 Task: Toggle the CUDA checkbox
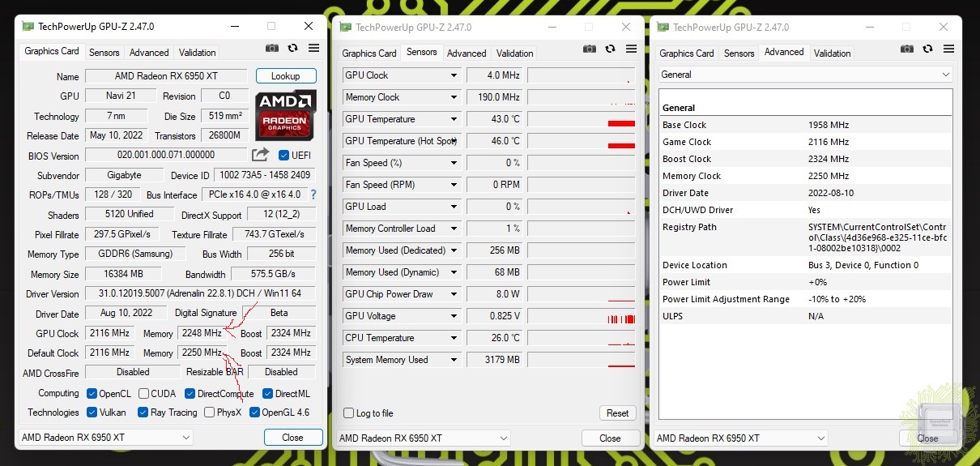point(143,394)
